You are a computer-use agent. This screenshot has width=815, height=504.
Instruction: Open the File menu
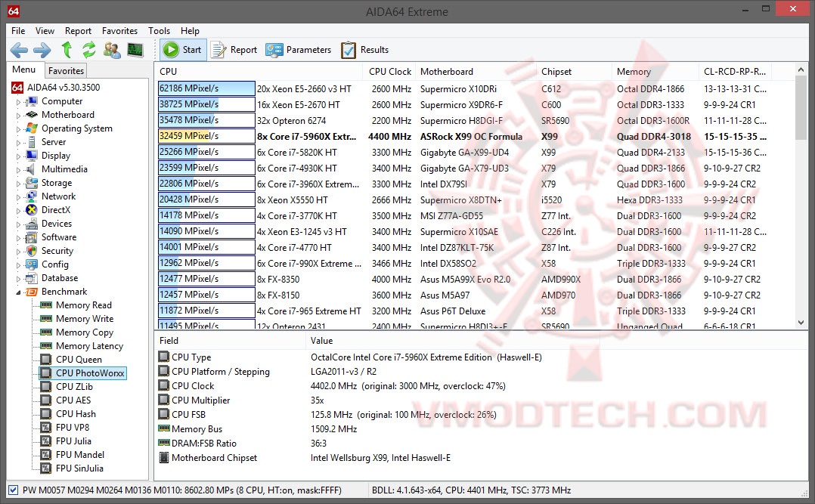point(18,31)
